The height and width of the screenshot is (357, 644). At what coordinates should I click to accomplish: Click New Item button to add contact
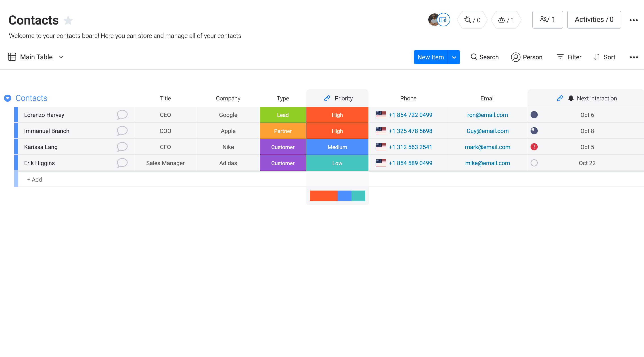[x=431, y=57]
